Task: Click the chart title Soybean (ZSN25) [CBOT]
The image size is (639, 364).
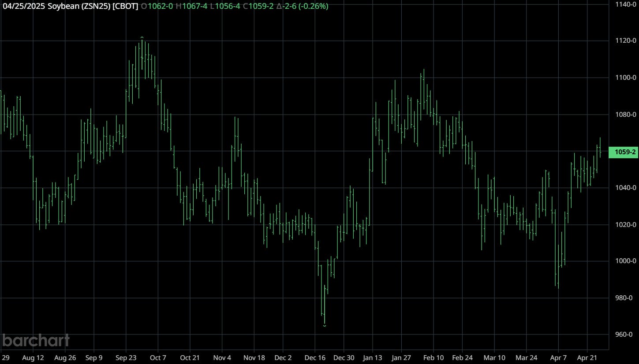Action: point(93,6)
